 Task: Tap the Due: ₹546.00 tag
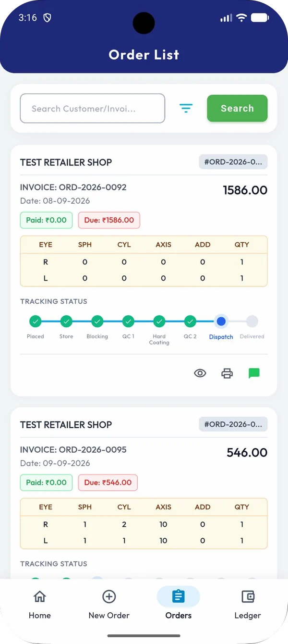click(108, 483)
